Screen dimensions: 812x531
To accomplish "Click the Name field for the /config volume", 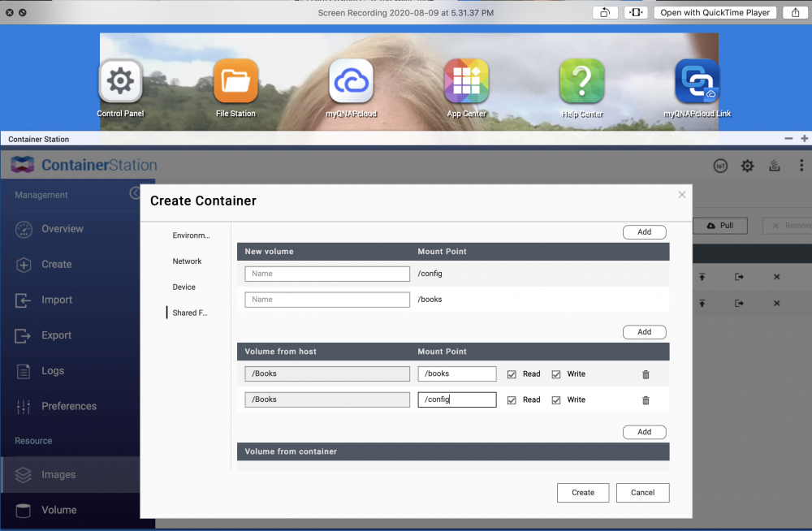I will tap(327, 274).
